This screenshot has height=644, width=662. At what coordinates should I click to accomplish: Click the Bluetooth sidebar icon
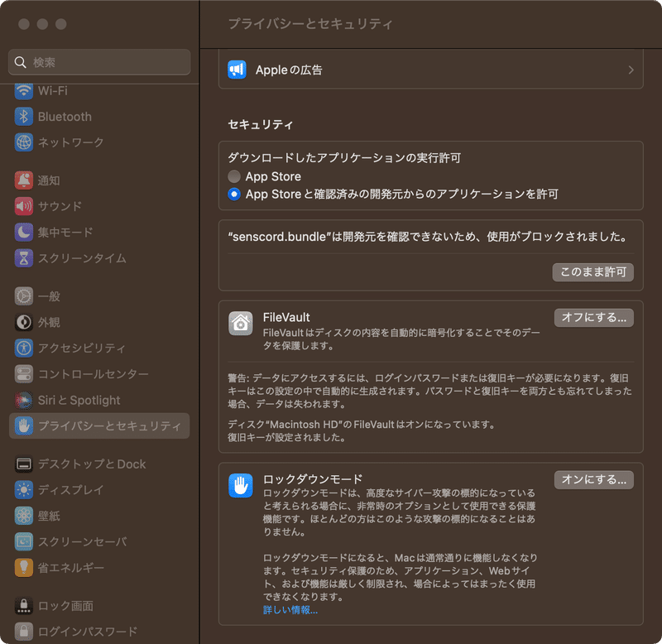pyautogui.click(x=24, y=117)
